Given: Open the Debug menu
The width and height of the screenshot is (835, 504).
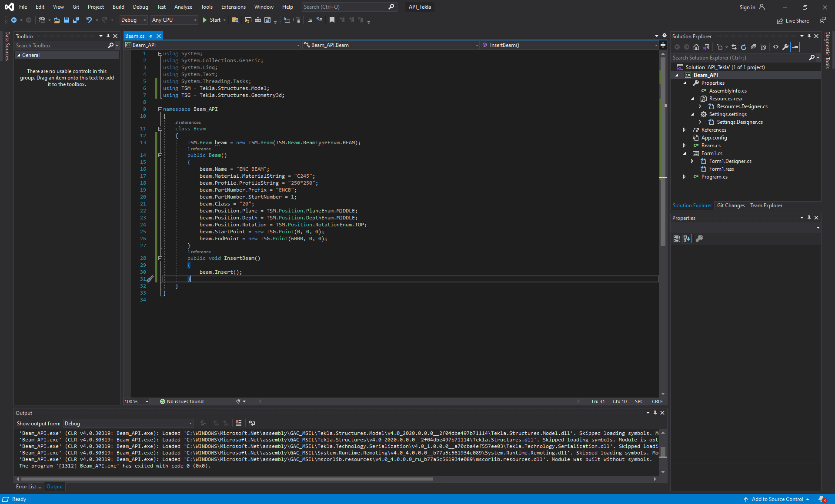Looking at the screenshot, I should [x=140, y=7].
